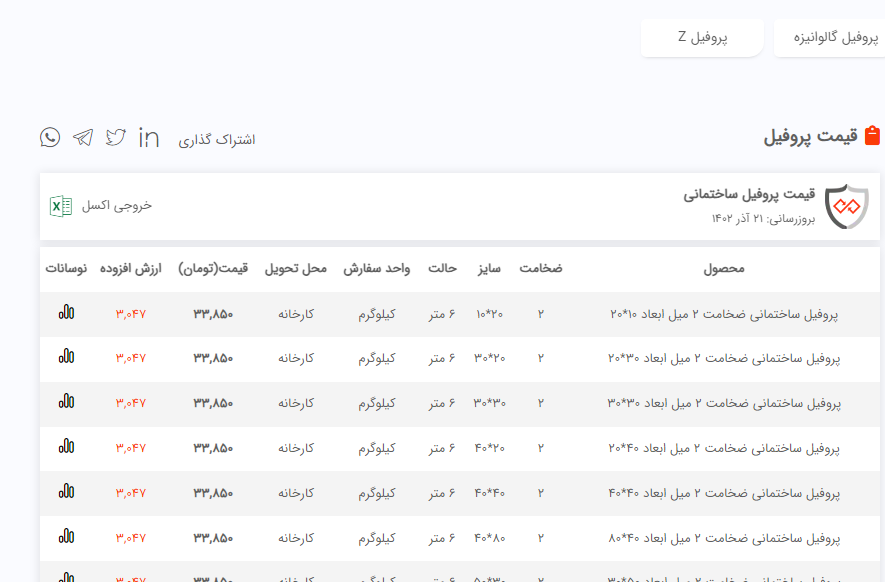885x582 pixels.
Task: Click خروجی اکسل export link
Action: coord(118,206)
